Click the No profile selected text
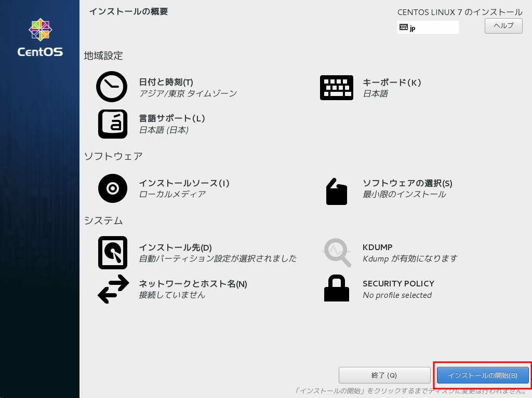Viewport: 532px width, 398px height. coord(397,295)
